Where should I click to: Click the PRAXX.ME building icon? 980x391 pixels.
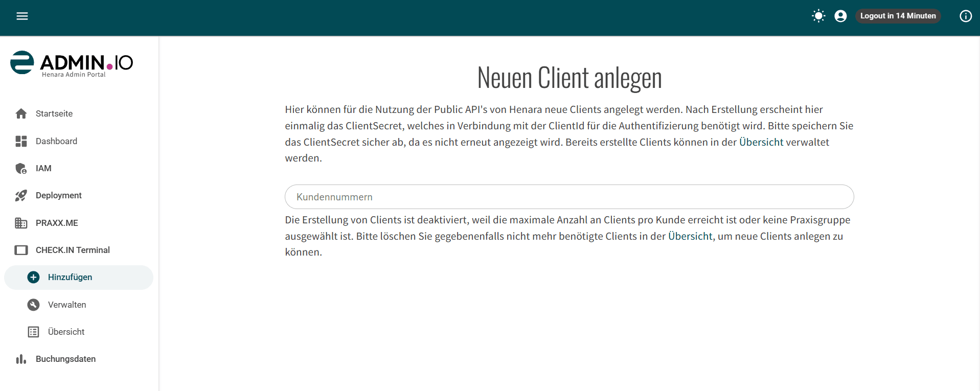pos(21,223)
